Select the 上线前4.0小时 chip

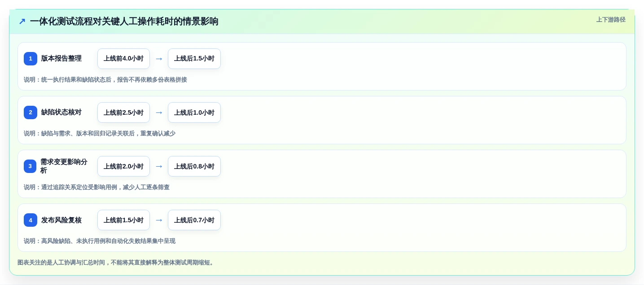click(x=123, y=59)
